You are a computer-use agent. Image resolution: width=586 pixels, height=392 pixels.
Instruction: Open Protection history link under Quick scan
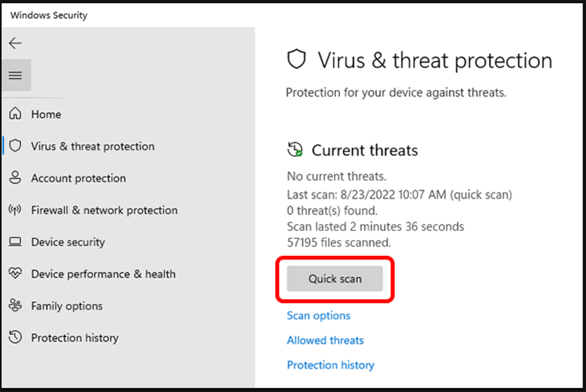point(331,365)
